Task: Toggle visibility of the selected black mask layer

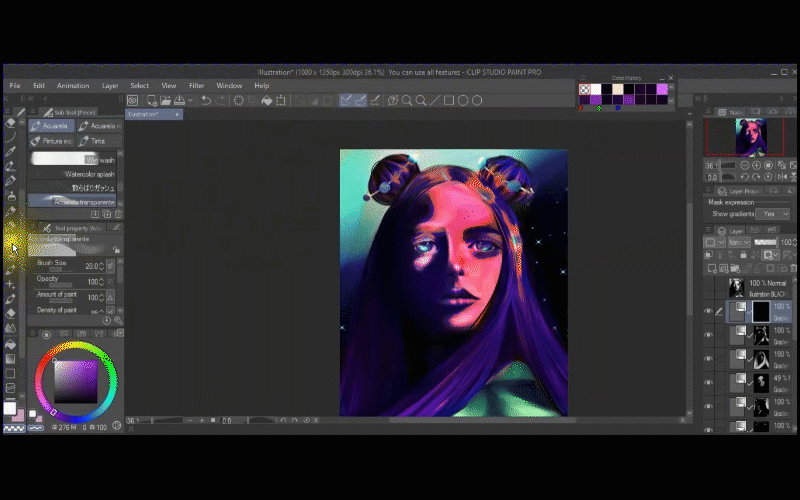Action: click(x=708, y=311)
